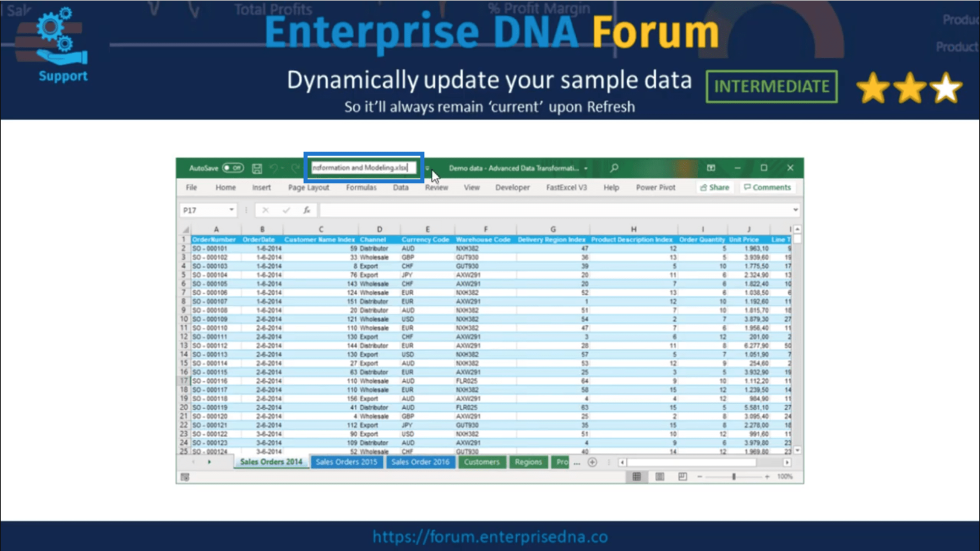Click the Search magnifier icon in title bar
The height and width of the screenshot is (551, 980).
614,168
